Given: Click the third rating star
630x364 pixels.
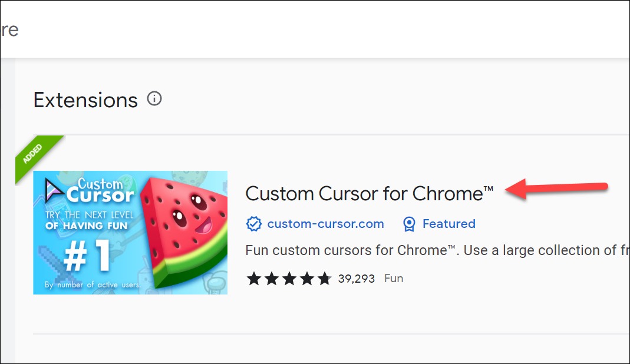Looking at the screenshot, I should click(289, 278).
